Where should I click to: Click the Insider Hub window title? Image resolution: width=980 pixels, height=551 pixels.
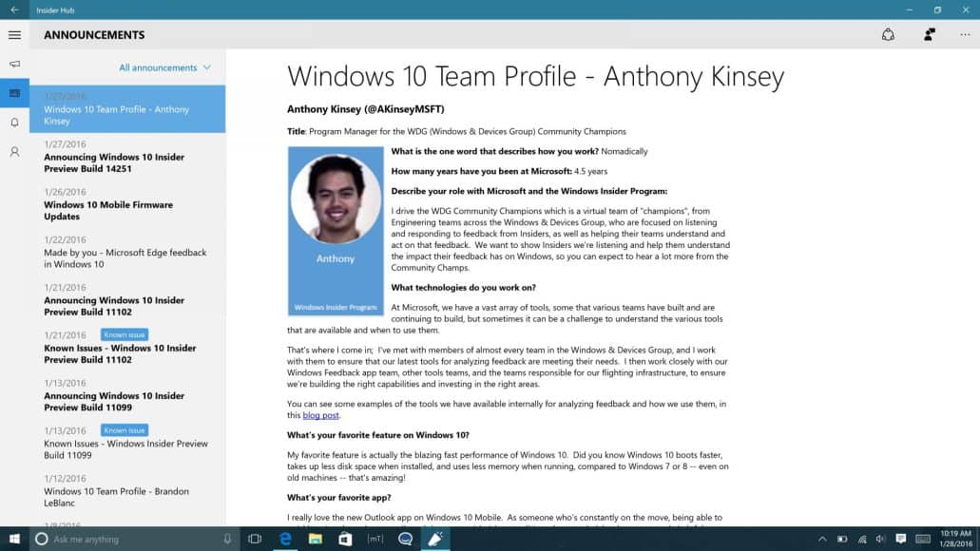(x=55, y=10)
